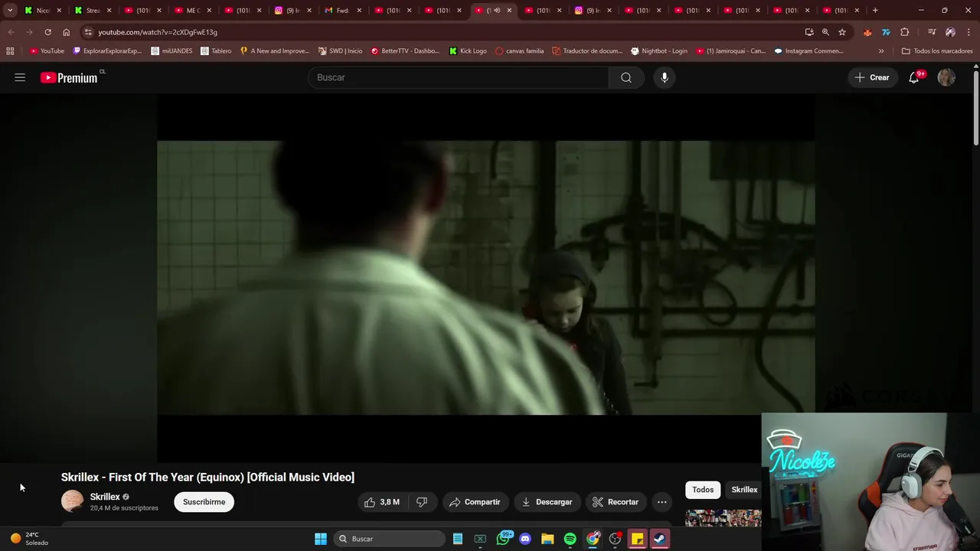The image size is (980, 551).
Task: Start voice search with the microphone icon
Action: 665,77
